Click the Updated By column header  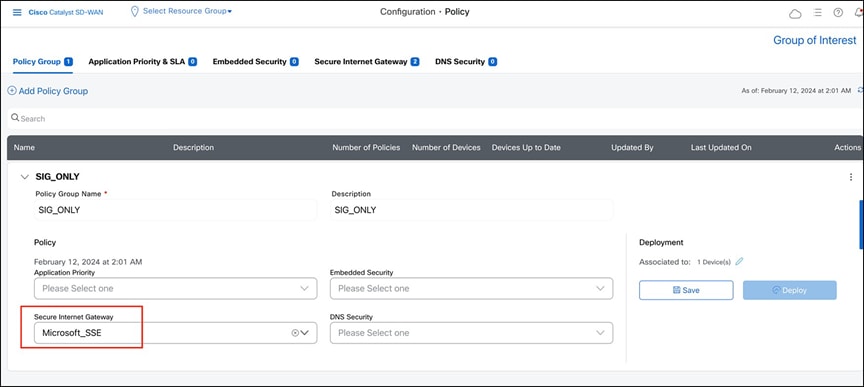pyautogui.click(x=633, y=147)
